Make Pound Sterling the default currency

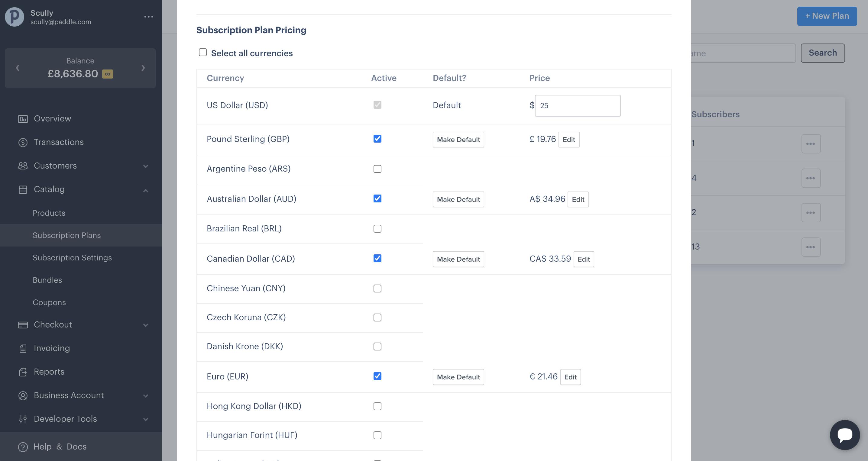coord(458,139)
